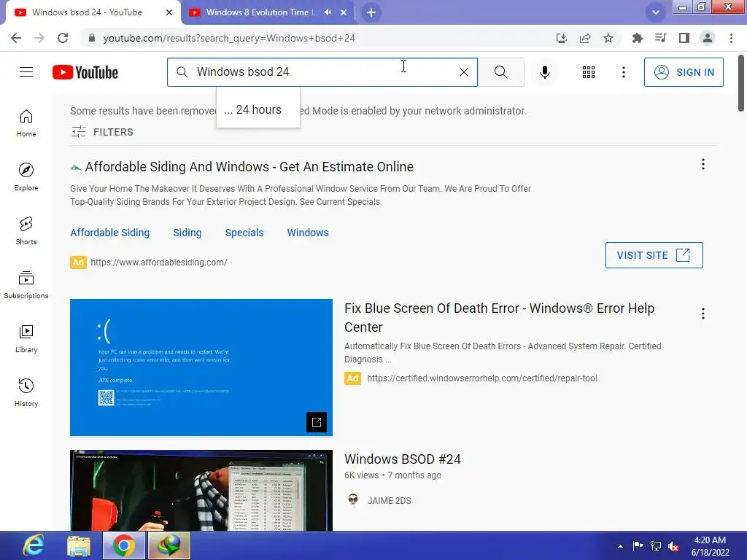Reload the current page
Viewport: 747px width, 560px height.
(63, 38)
